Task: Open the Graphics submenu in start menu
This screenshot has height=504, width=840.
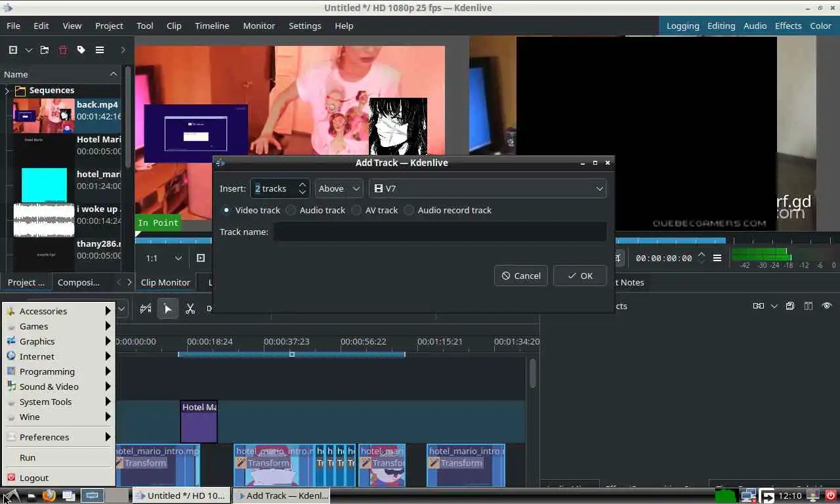Action: coord(58,341)
